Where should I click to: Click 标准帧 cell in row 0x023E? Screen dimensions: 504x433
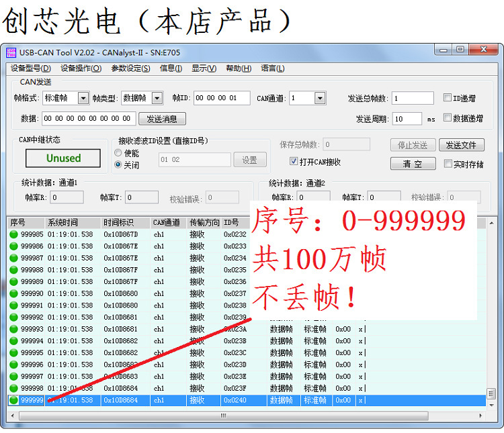[x=315, y=376]
